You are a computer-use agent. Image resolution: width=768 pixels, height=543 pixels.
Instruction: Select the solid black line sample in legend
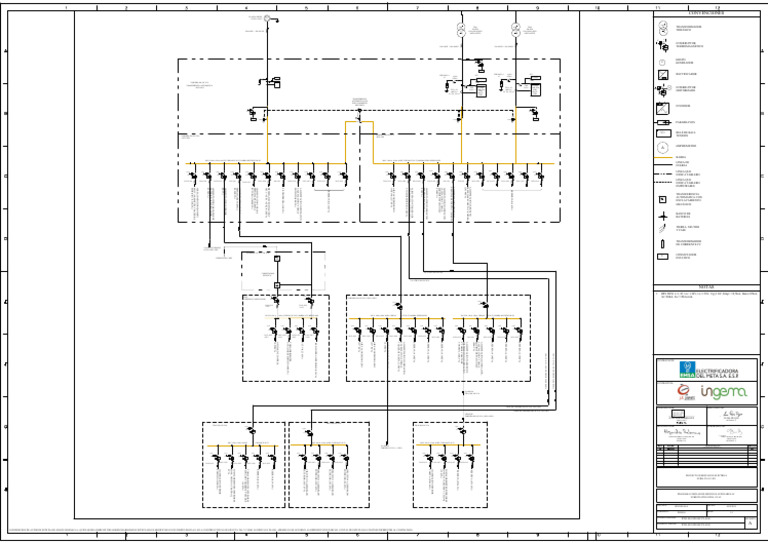[x=663, y=164]
